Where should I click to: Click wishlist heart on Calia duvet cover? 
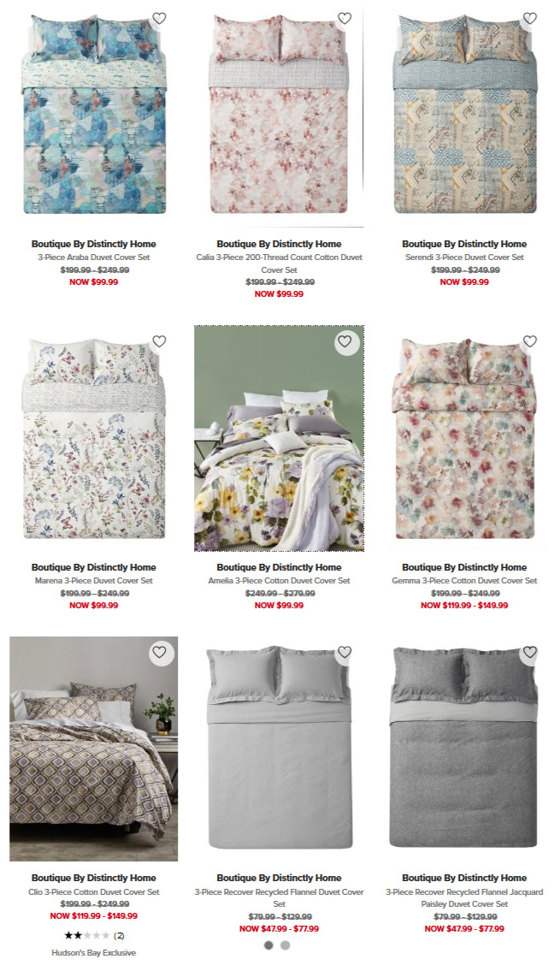(345, 19)
